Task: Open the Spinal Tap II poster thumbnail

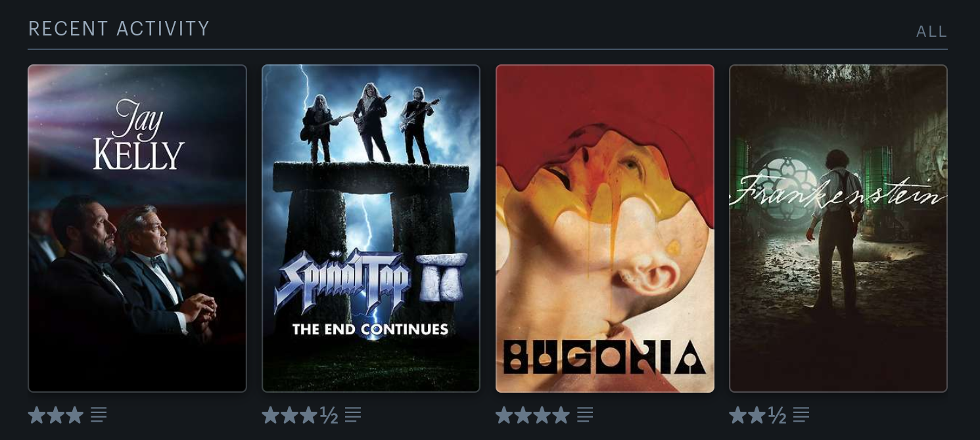Action: 371,229
